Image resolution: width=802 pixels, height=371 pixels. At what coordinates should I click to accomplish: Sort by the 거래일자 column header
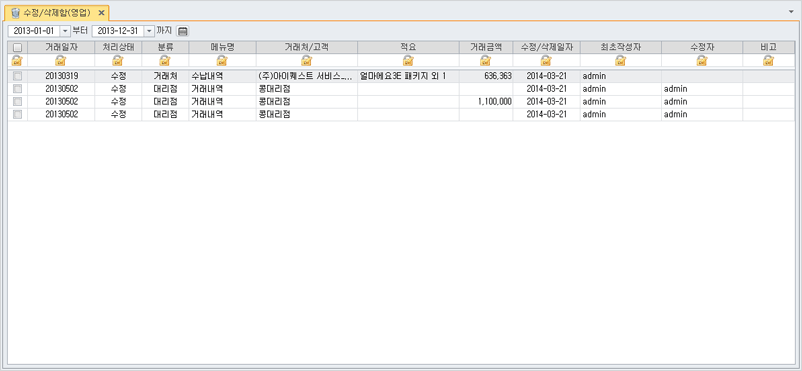61,47
